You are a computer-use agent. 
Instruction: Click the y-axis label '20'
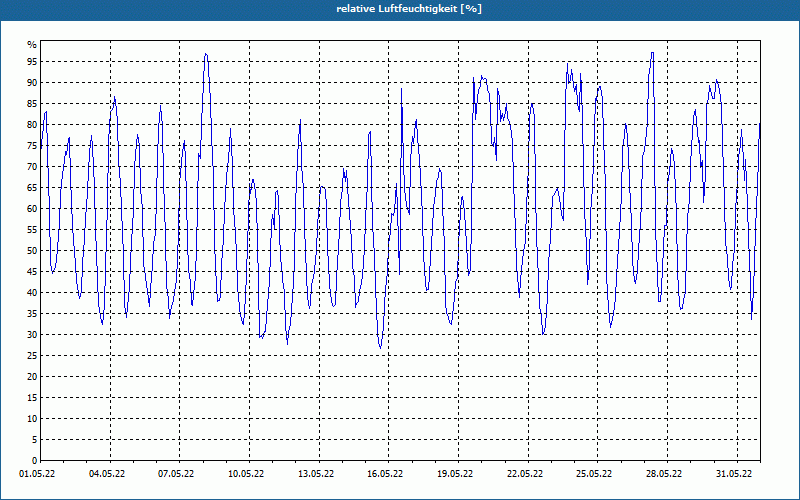32,377
